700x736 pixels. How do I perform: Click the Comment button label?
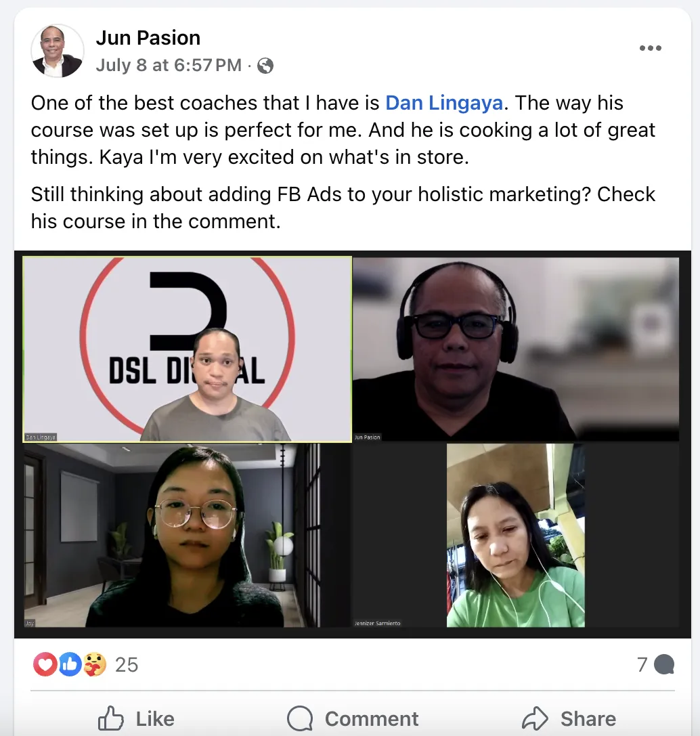[x=372, y=718]
